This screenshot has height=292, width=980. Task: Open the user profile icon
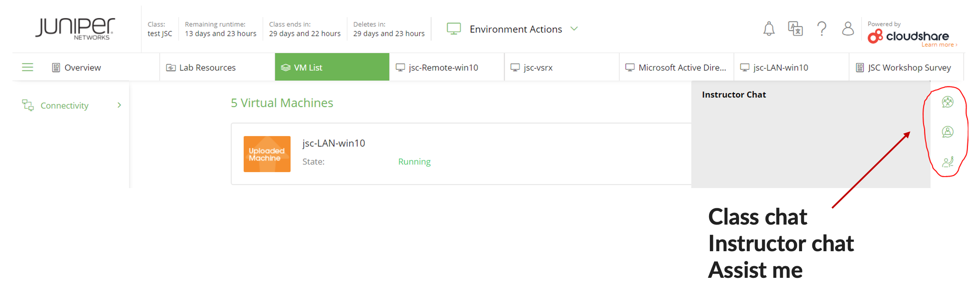click(848, 29)
